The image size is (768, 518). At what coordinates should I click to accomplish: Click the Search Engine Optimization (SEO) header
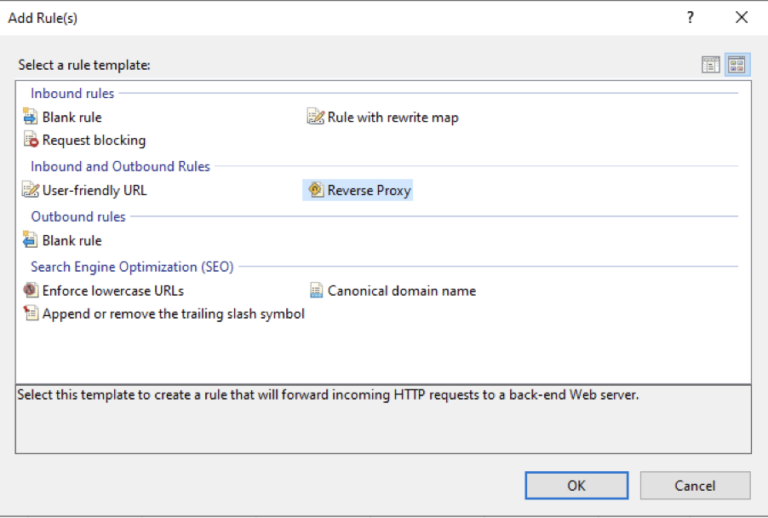pyautogui.click(x=132, y=266)
